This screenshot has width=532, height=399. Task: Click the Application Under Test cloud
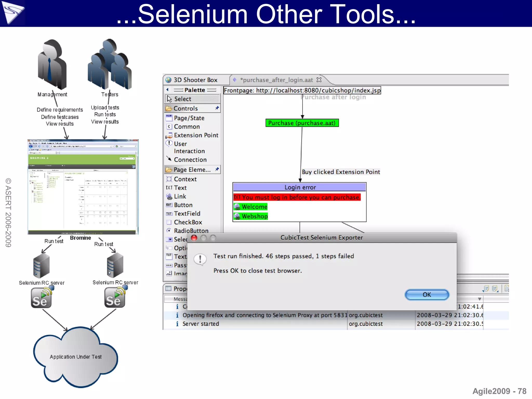(x=76, y=357)
